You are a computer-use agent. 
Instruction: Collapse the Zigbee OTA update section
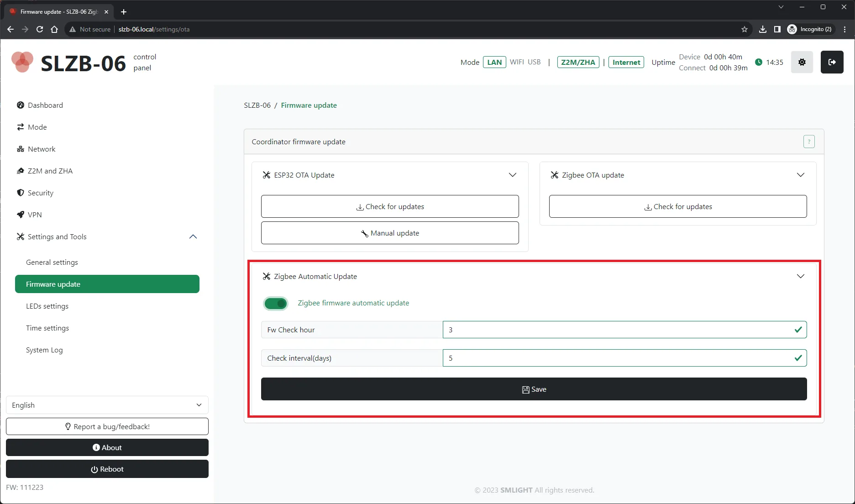pos(800,175)
